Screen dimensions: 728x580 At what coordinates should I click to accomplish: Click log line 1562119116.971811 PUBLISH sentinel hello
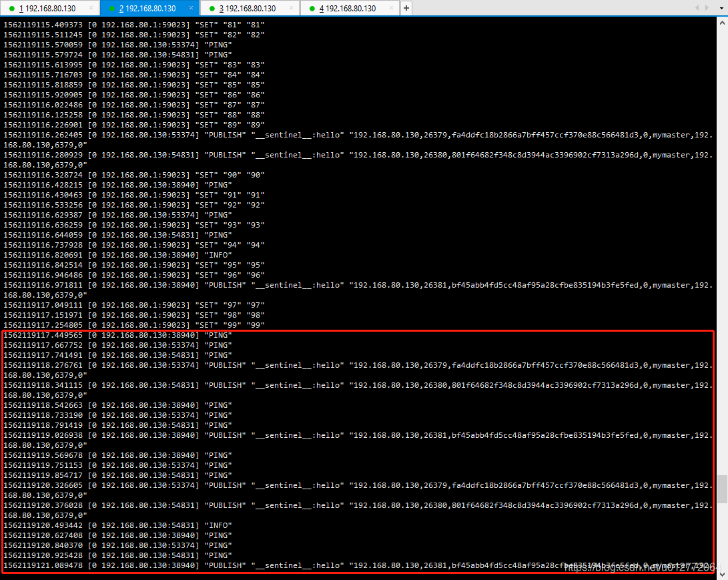click(x=358, y=290)
